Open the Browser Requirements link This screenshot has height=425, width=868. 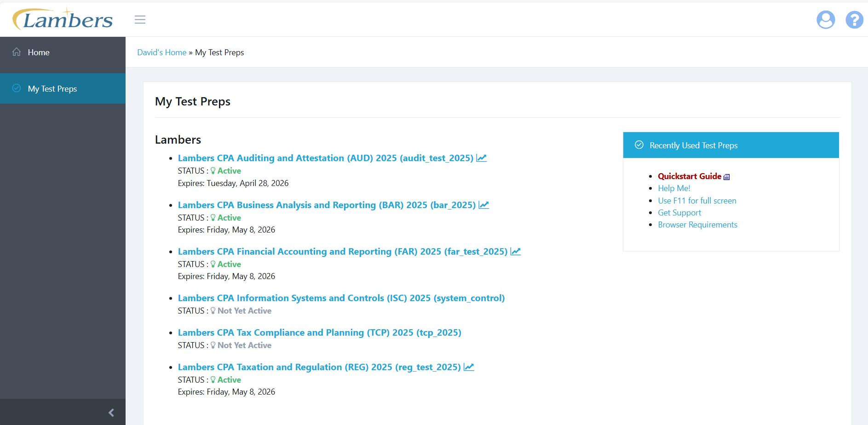point(697,225)
